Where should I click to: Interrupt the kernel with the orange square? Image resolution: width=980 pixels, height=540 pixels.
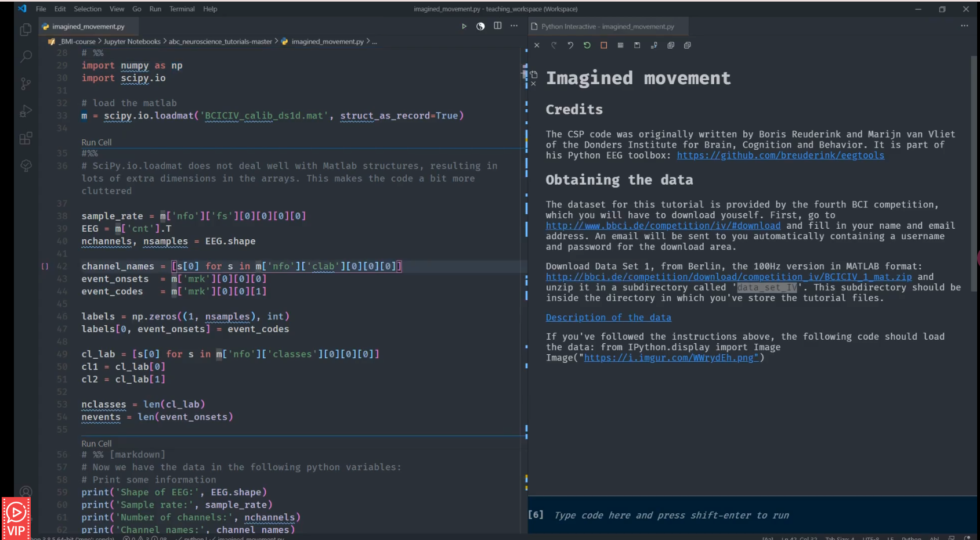pyautogui.click(x=603, y=45)
